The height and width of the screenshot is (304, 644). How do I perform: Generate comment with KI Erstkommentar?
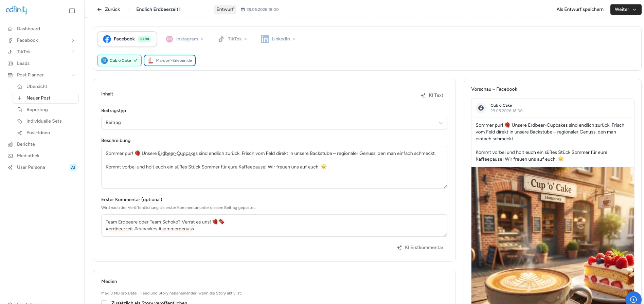point(420,248)
